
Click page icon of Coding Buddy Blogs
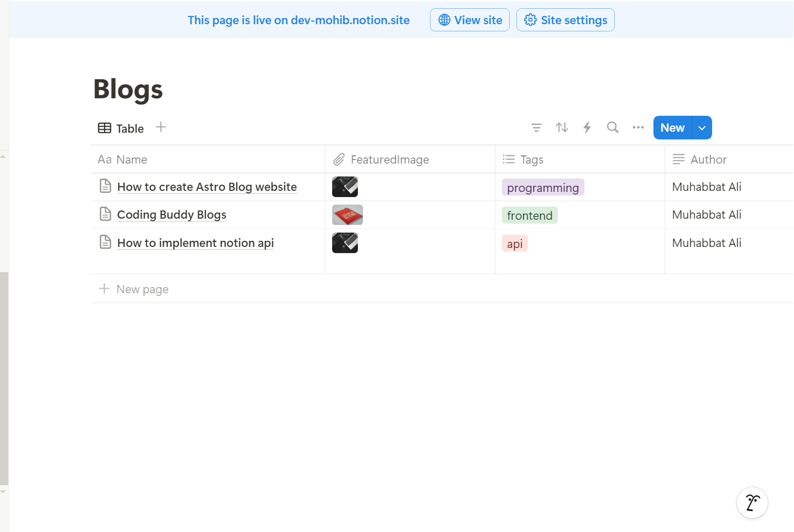(x=105, y=214)
